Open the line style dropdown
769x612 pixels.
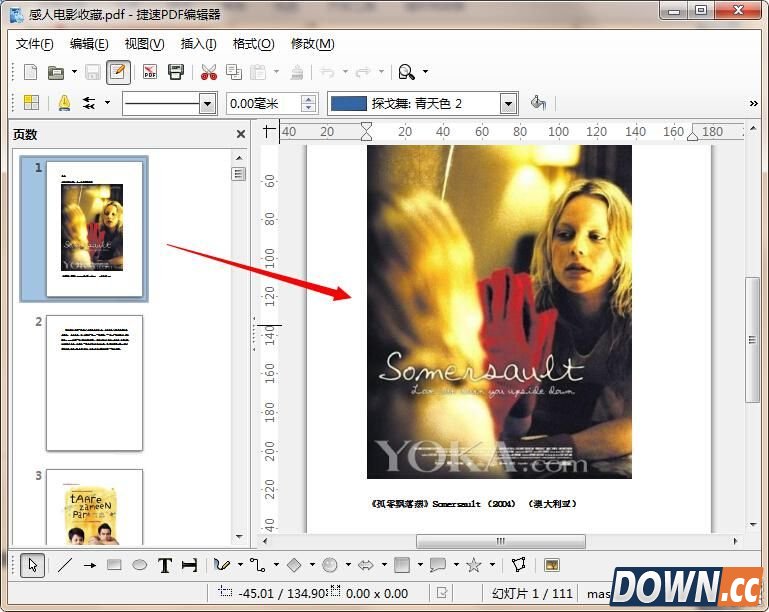(208, 103)
